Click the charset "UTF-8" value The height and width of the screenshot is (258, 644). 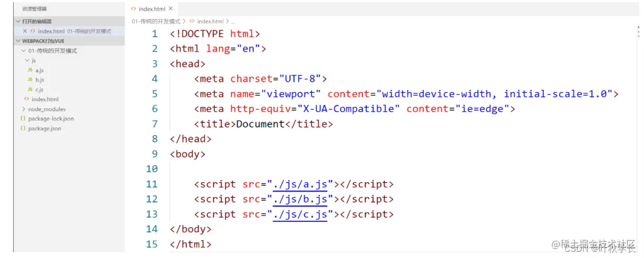[300, 79]
